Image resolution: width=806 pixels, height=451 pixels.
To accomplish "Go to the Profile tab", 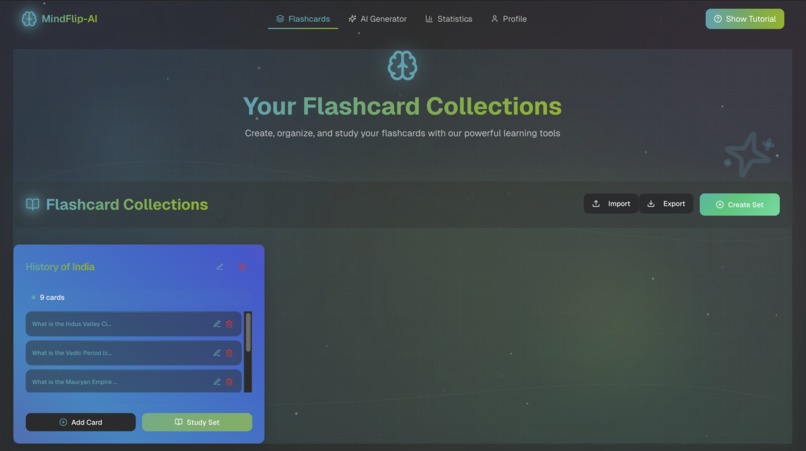I will tap(509, 19).
